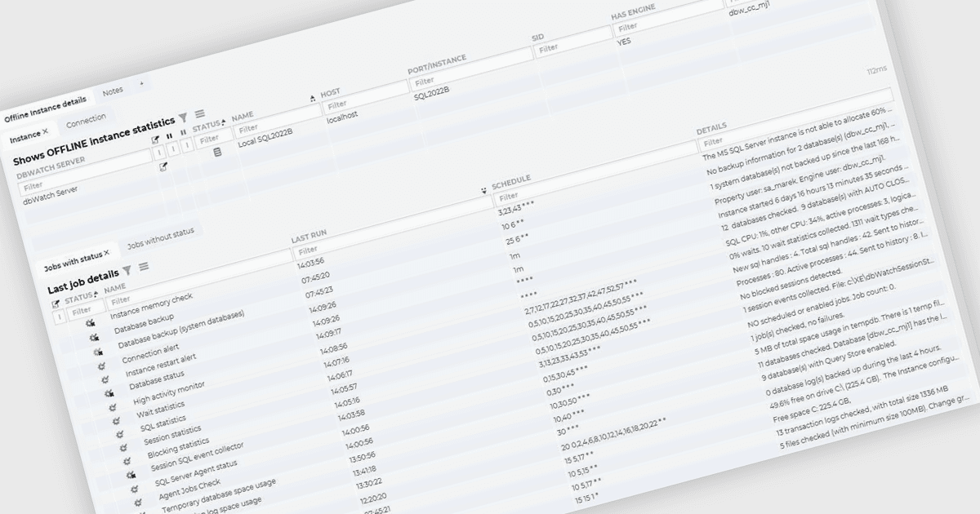Click status icon of Database status job
This screenshot has height=514, width=980.
(x=109, y=393)
